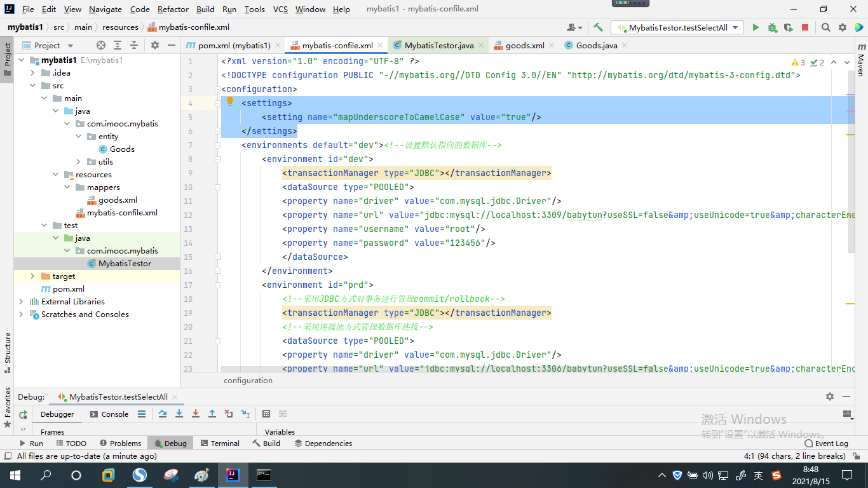Collapse the src folder
The image size is (868, 488).
(x=33, y=86)
